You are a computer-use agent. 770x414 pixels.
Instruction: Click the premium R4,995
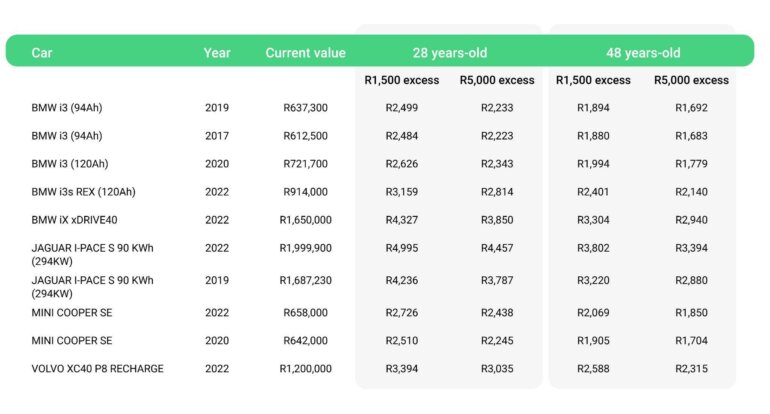click(x=402, y=248)
